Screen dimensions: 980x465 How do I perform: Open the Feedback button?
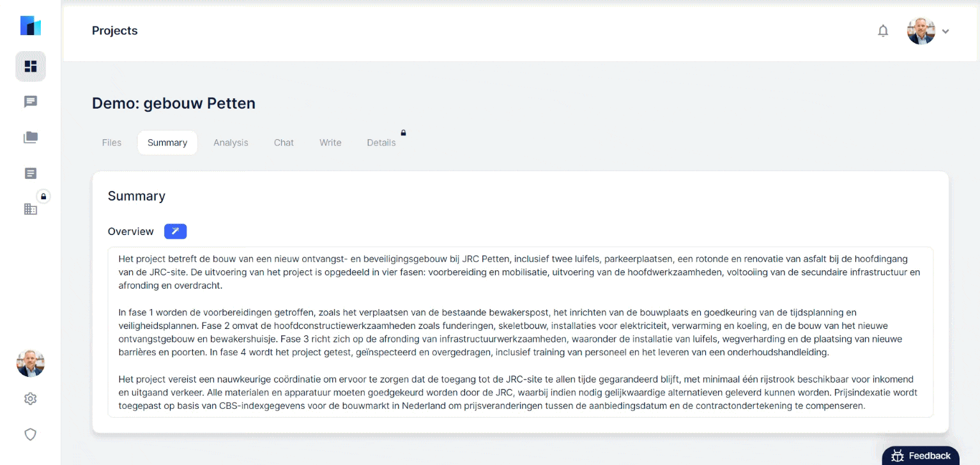coord(921,455)
